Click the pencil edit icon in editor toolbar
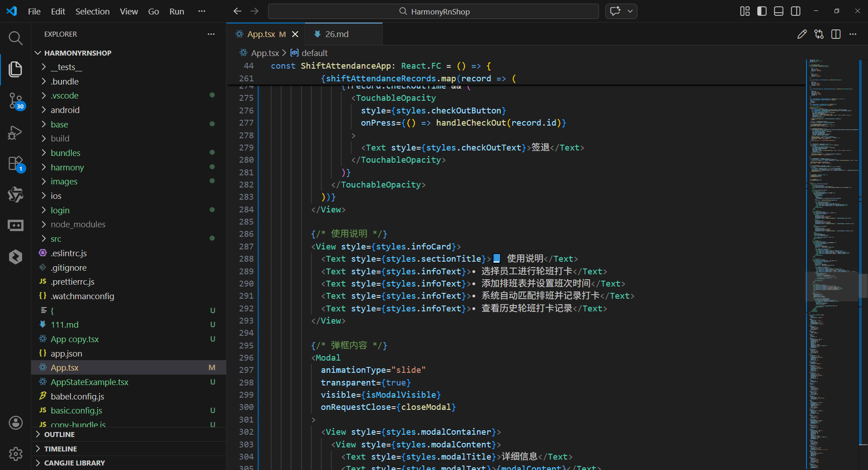Screen dimensions: 868x470 (802, 34)
